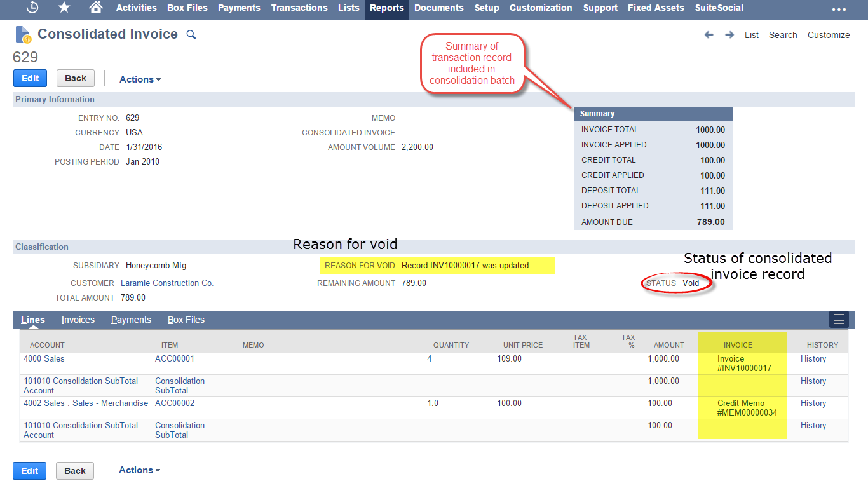Open the 4000 Sales account link
This screenshot has width=868, height=481.
44,359
